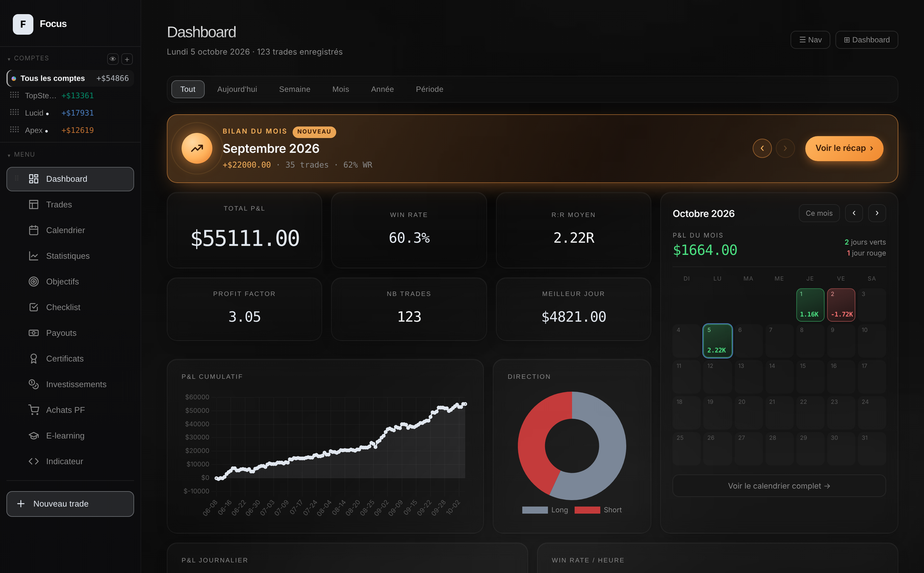The image size is (924, 573).
Task: Click drag-handle grid icon beside Lucid account
Action: pyautogui.click(x=14, y=112)
